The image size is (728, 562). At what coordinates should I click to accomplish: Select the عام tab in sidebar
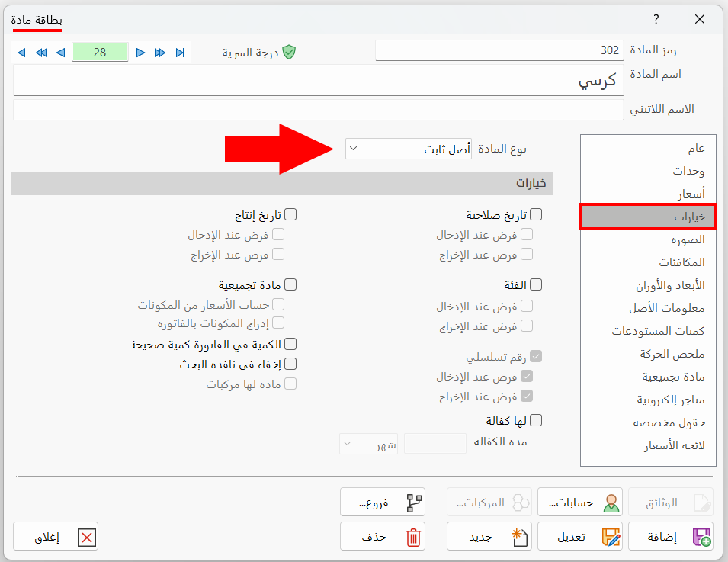(648, 148)
